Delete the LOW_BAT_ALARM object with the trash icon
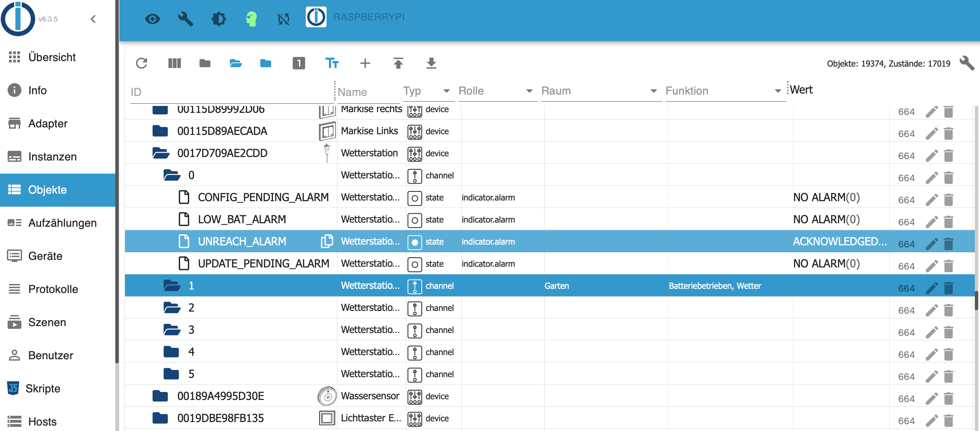This screenshot has height=431, width=980. pyautogui.click(x=949, y=222)
